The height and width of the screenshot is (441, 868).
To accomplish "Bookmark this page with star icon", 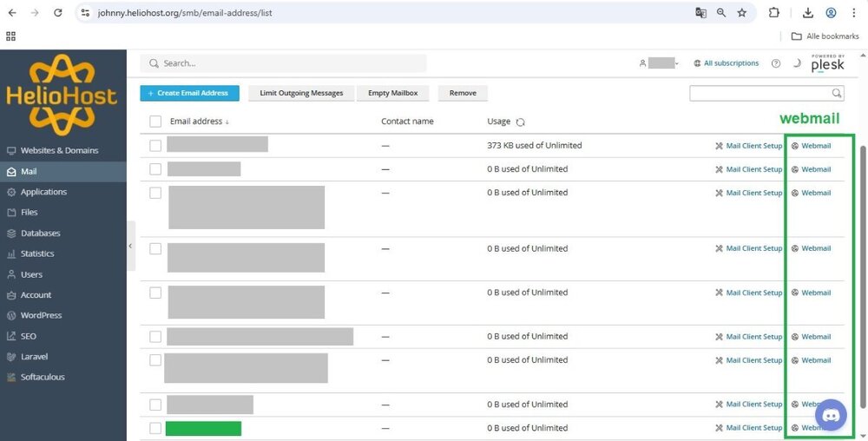I will [x=742, y=13].
